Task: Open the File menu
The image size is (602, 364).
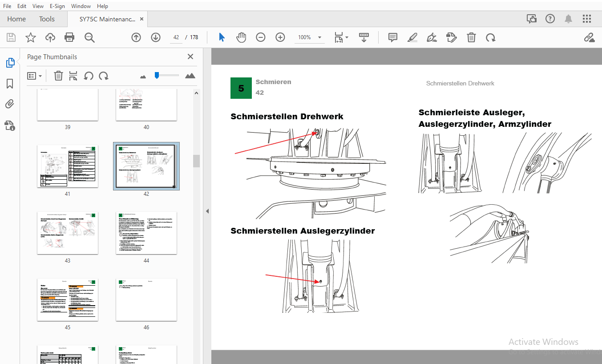Action: click(7, 6)
